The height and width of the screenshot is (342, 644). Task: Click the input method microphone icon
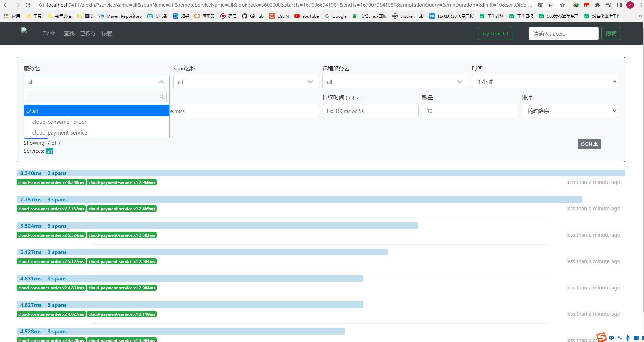tap(628, 338)
